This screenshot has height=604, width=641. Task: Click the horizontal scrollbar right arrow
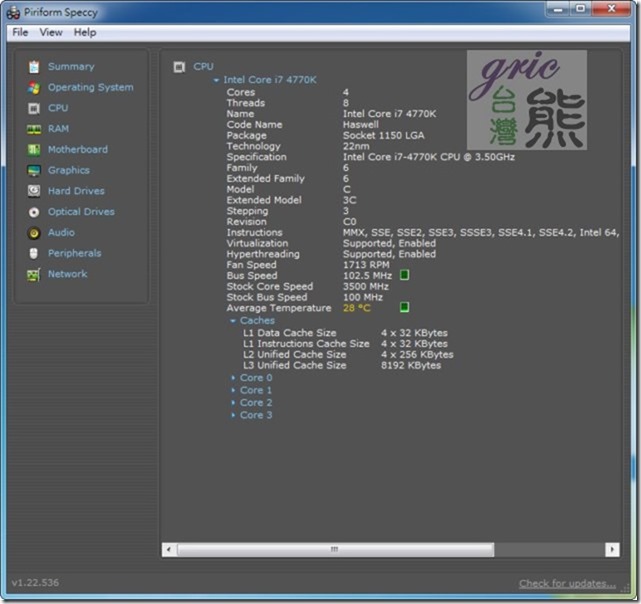click(x=612, y=550)
